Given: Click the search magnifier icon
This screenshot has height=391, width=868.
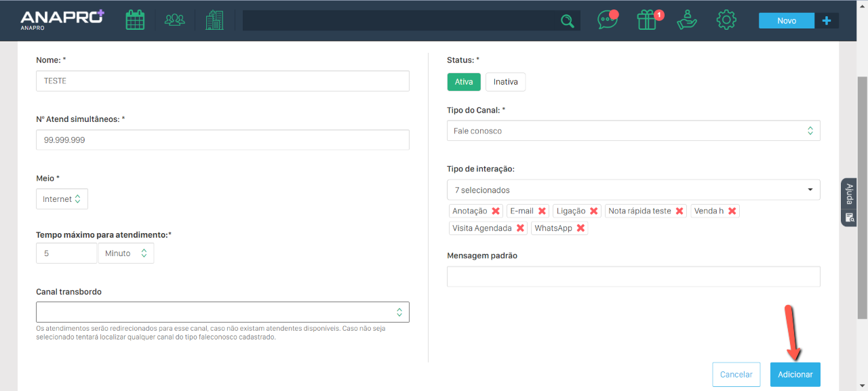Looking at the screenshot, I should tap(567, 21).
